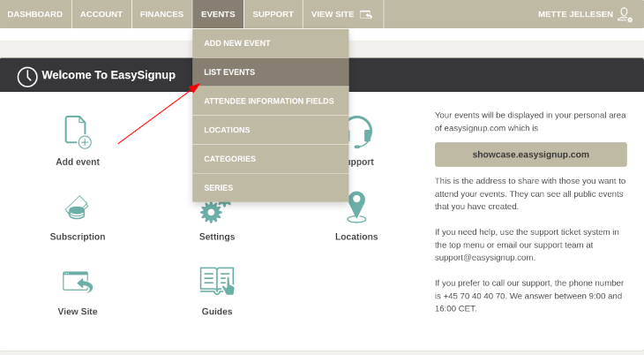Screen dimensions: 644x355
Task: Click the Locations map pin icon
Action: (356, 207)
